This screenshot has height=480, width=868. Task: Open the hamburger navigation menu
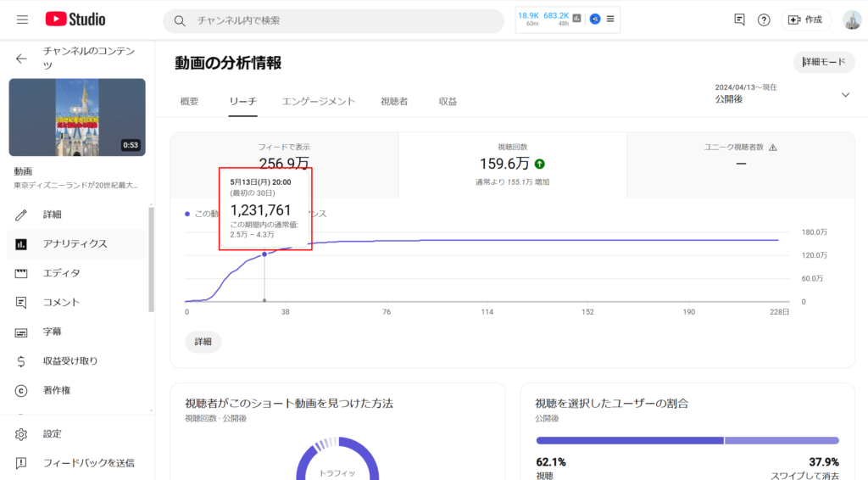[22, 20]
